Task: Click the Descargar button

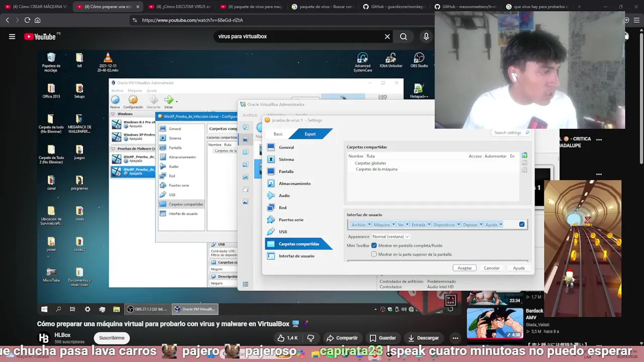Action: click(424, 338)
